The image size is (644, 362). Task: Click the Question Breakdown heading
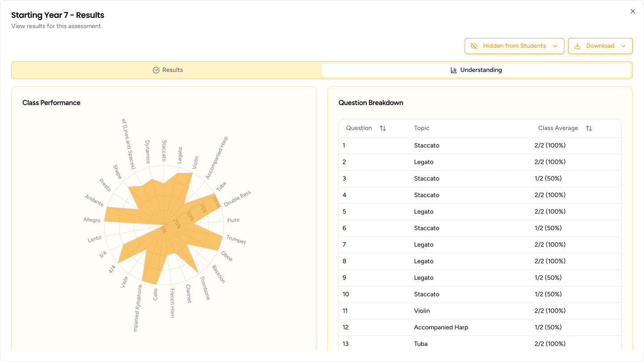[x=371, y=103]
